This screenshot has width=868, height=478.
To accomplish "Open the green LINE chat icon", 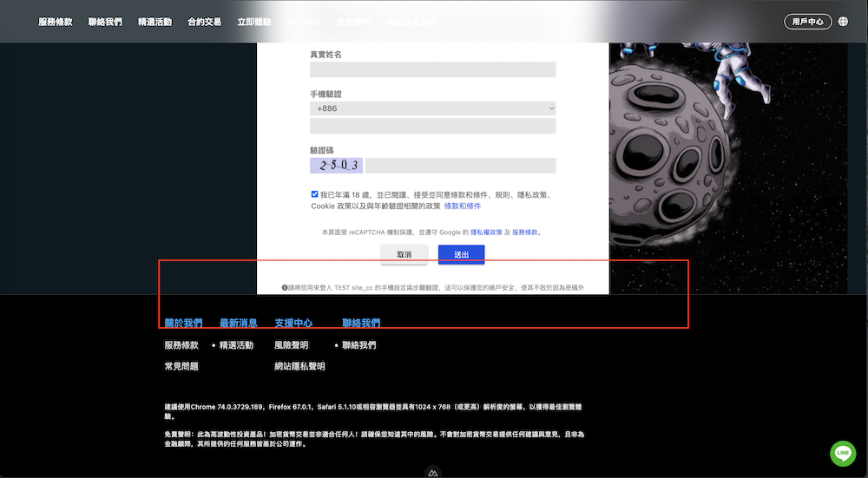I will pyautogui.click(x=842, y=453).
